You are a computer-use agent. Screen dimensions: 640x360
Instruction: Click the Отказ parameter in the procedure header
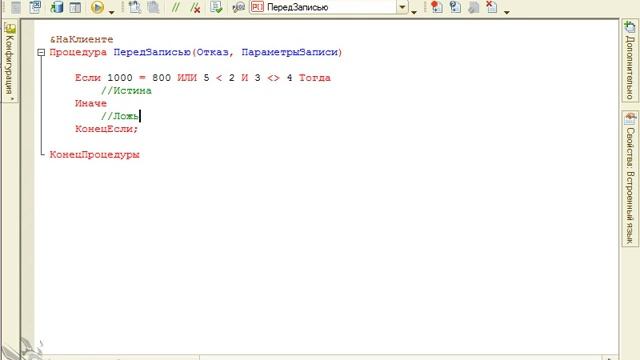(x=213, y=52)
